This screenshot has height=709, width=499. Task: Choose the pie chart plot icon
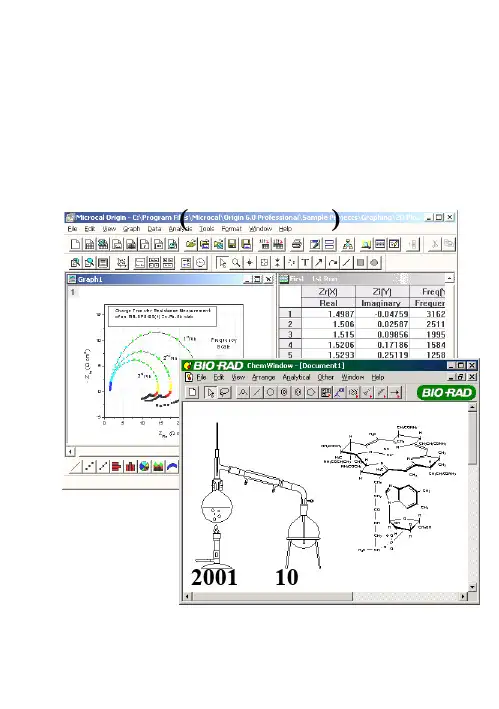pyautogui.click(x=144, y=466)
